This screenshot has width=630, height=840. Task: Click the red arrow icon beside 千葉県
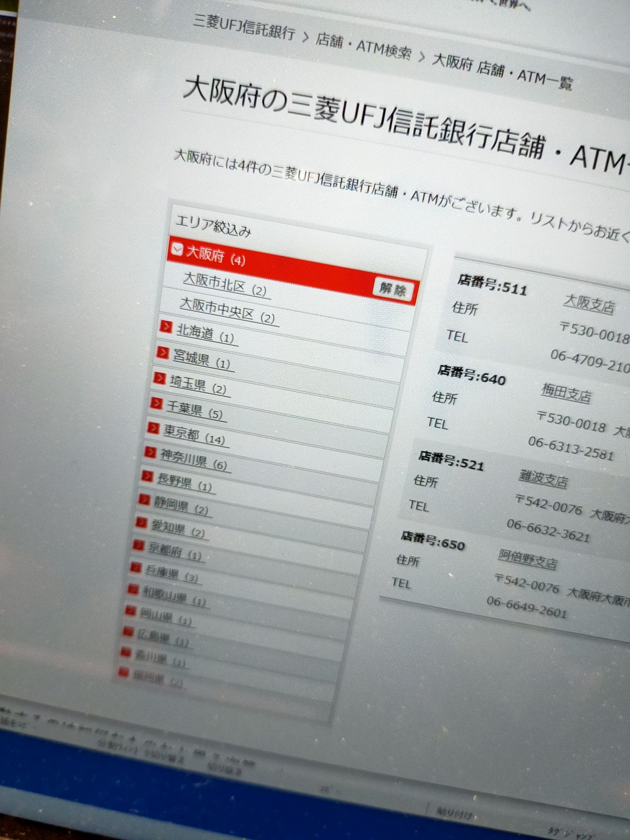pyautogui.click(x=156, y=404)
